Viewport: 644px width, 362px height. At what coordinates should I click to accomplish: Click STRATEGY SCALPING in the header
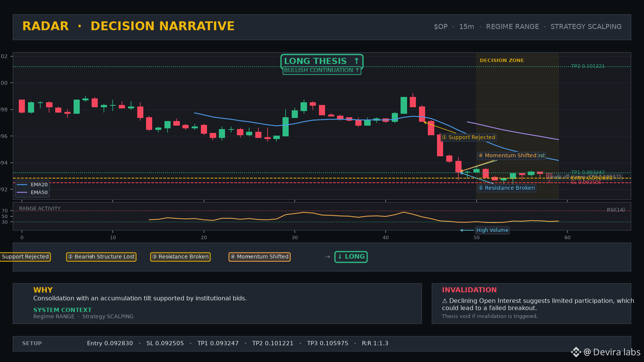point(586,27)
